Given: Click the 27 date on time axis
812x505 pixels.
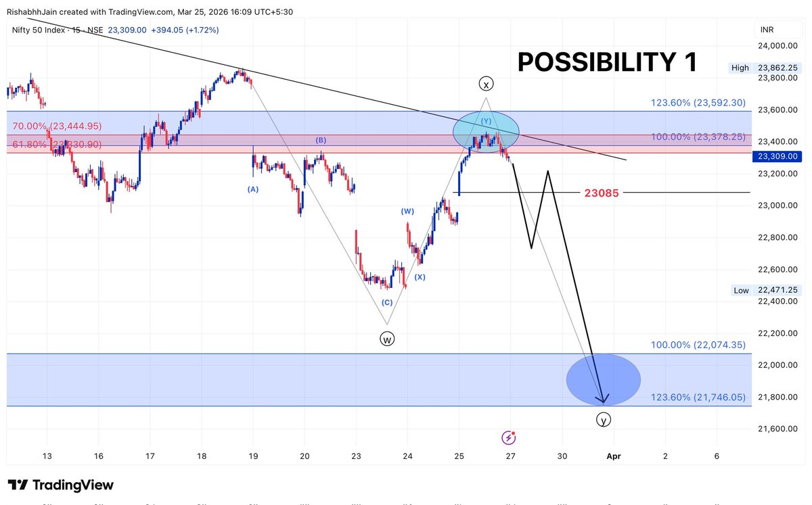Looking at the screenshot, I should pyautogui.click(x=510, y=456).
